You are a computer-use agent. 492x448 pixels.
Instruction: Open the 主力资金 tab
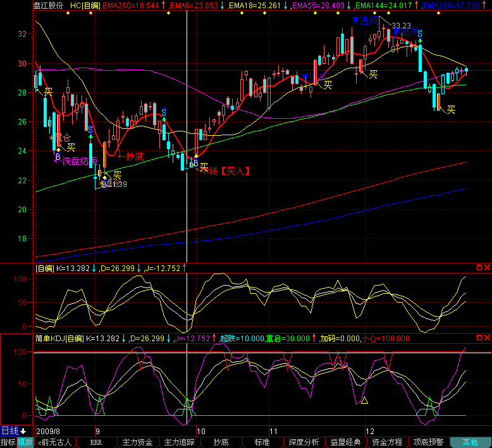(x=137, y=442)
